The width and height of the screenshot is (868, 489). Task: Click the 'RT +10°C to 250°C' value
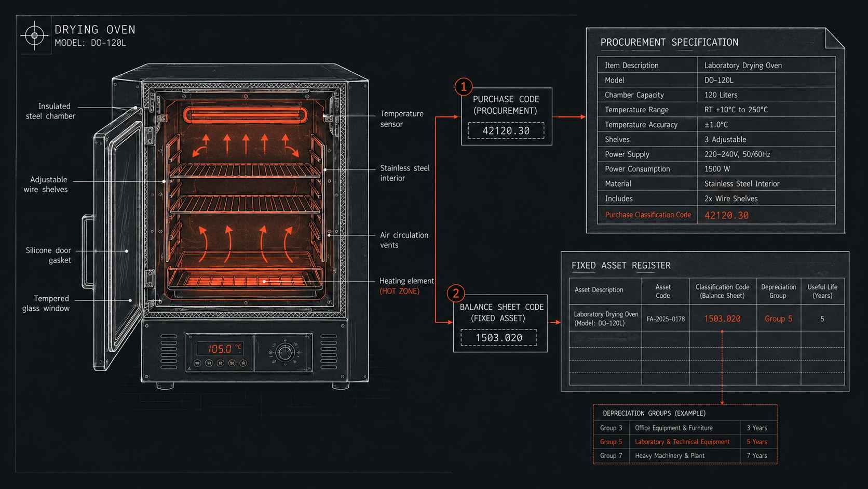pyautogui.click(x=736, y=110)
